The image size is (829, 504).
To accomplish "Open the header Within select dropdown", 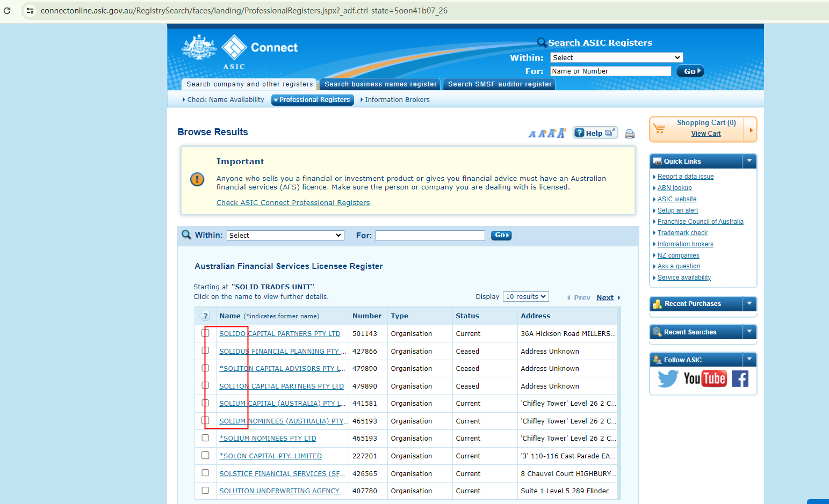I will 616,57.
